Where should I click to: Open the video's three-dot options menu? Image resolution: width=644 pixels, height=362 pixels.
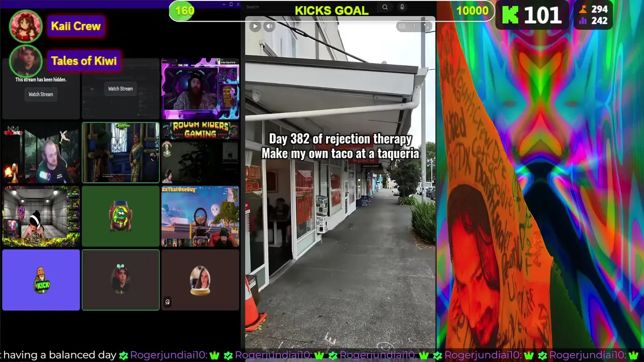[414, 26]
